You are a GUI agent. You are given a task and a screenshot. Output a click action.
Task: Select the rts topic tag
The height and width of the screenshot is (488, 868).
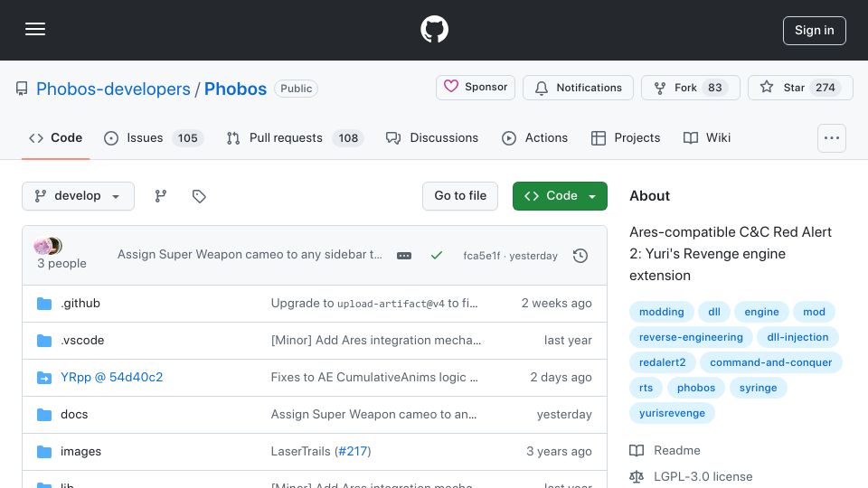pyautogui.click(x=646, y=389)
